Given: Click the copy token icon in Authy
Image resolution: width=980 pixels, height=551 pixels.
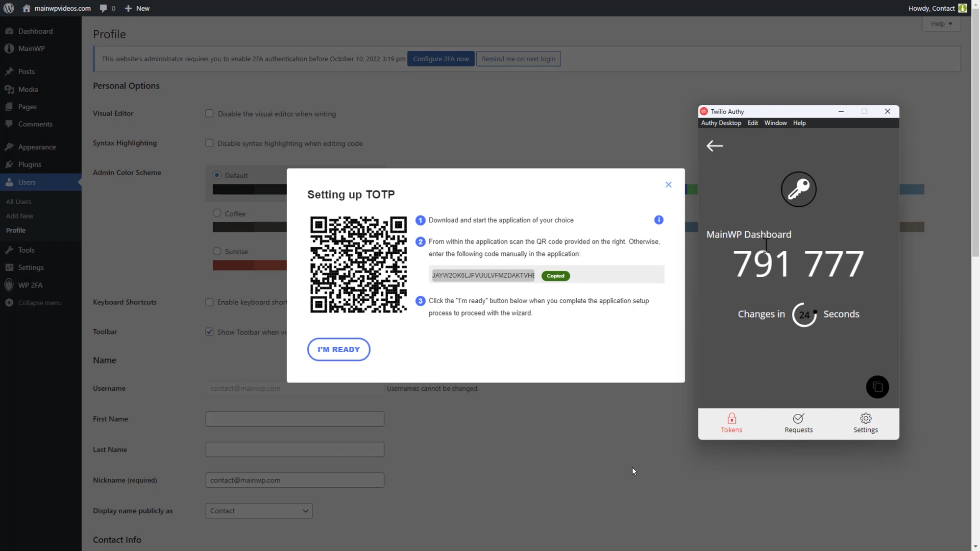Looking at the screenshot, I should click(x=877, y=387).
